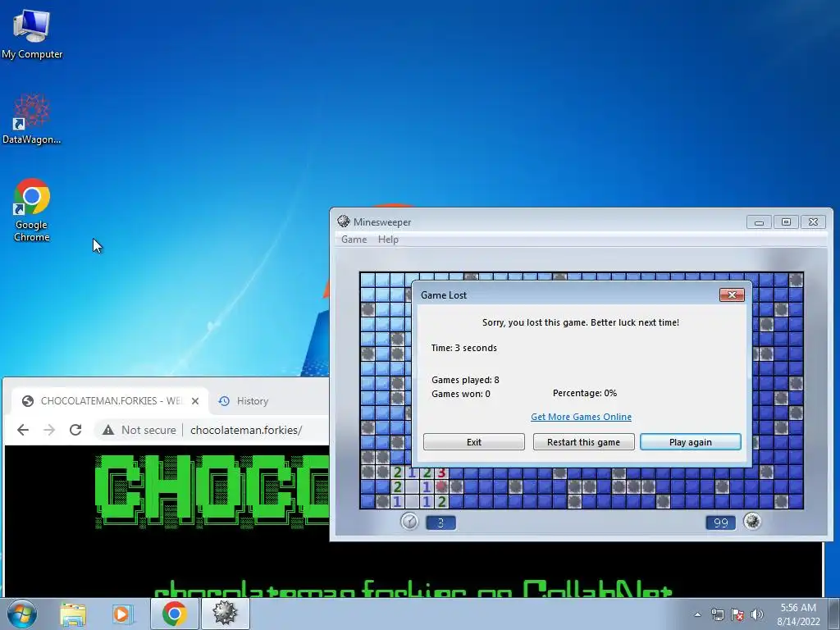Viewport: 840px width, 630px height.
Task: Click the Chrome address bar URL
Action: coord(246,430)
